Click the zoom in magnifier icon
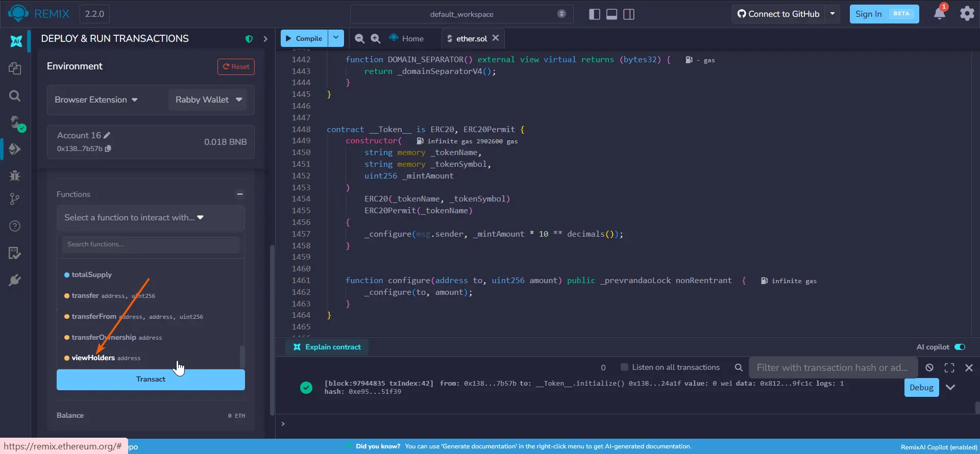This screenshot has height=454, width=980. 376,38
